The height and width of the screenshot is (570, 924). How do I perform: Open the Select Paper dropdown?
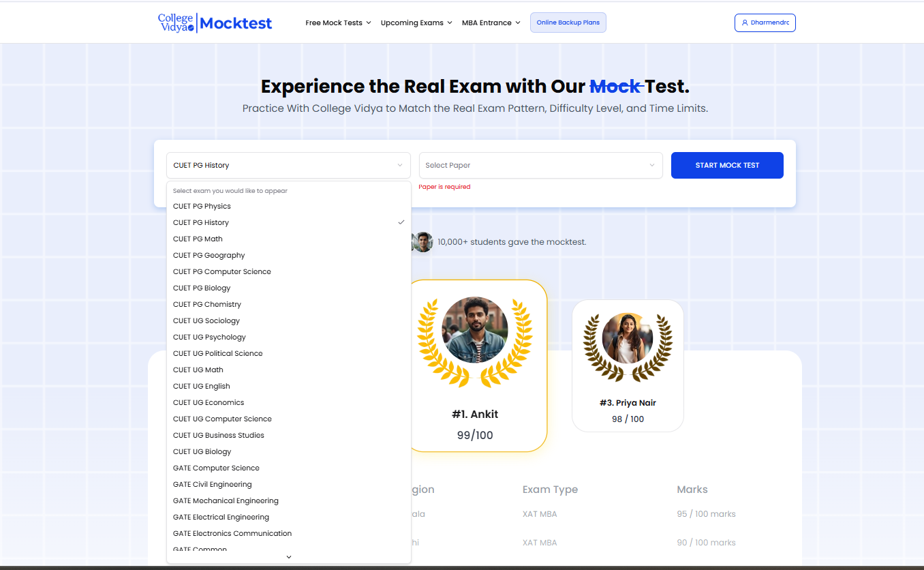(540, 166)
